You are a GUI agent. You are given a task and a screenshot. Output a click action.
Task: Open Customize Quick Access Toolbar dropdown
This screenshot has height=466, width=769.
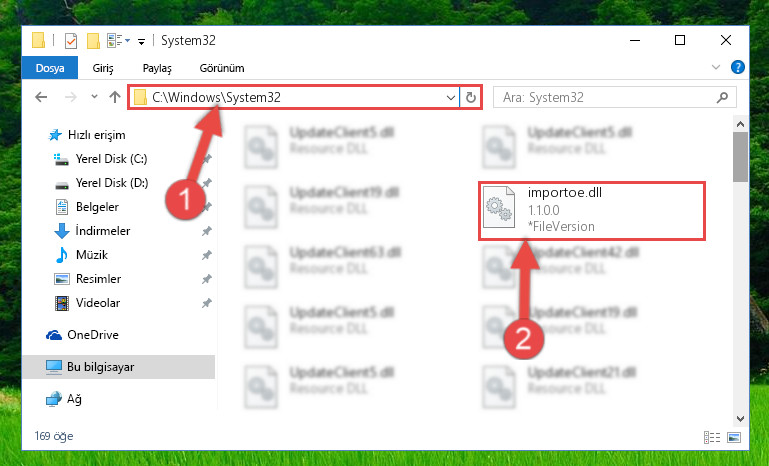[141, 42]
